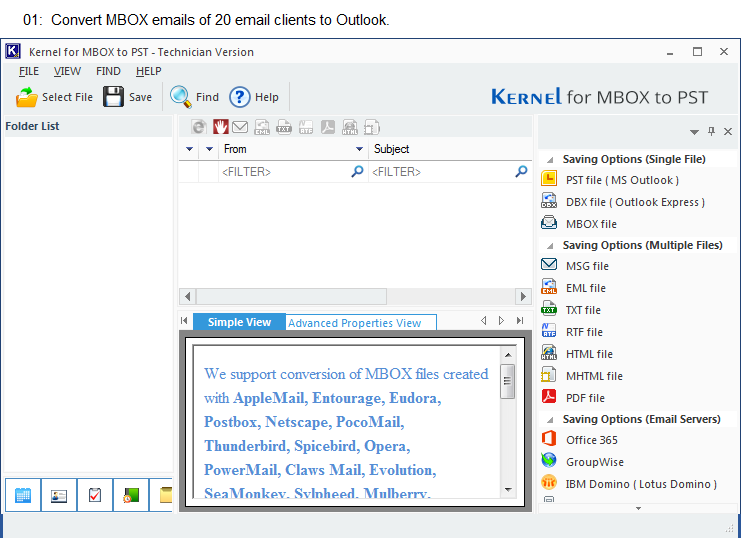Switch to Simple View tab
742x542 pixels.
coord(239,322)
